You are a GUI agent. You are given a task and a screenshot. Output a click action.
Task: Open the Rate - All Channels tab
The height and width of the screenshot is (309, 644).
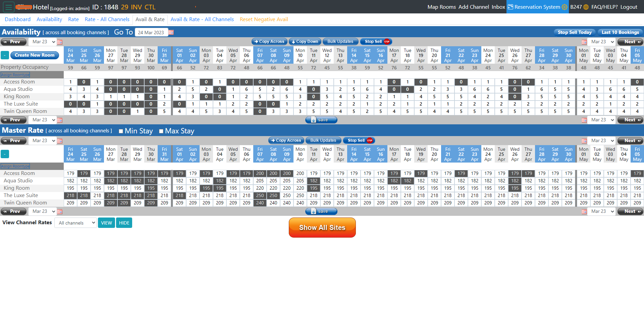tap(107, 19)
